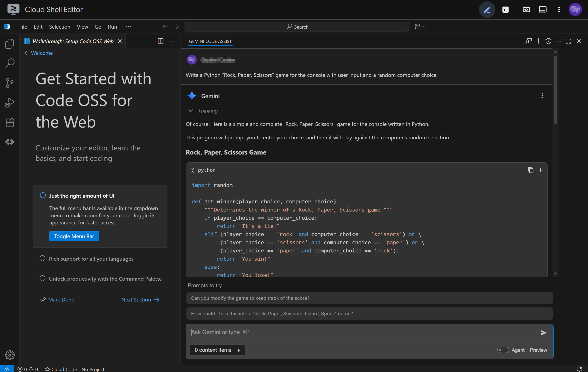Select the Walkthrough: Setup Code OSS Web tab
The width and height of the screenshot is (588, 372).
[x=72, y=41]
